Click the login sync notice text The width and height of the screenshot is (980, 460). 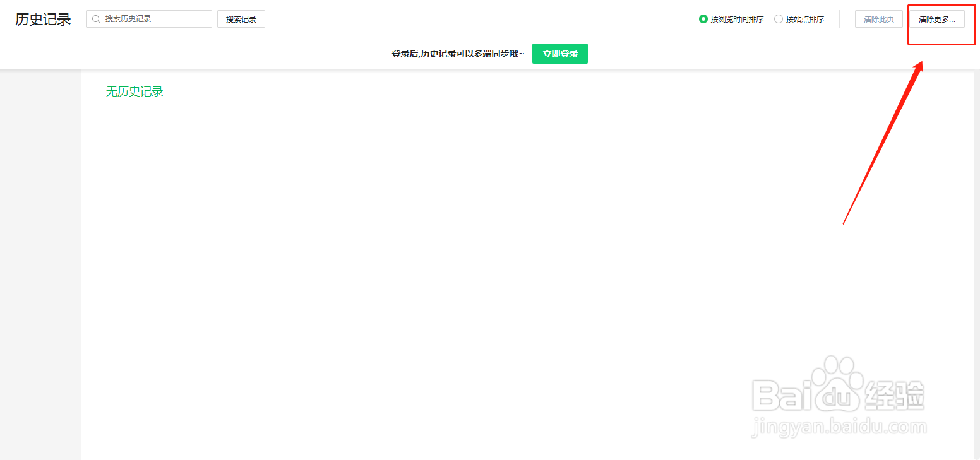(458, 54)
